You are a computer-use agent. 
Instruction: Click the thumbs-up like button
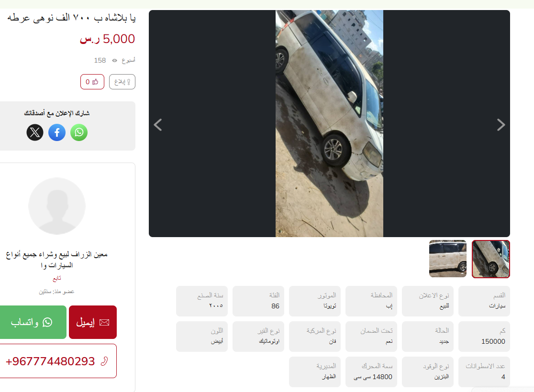92,82
